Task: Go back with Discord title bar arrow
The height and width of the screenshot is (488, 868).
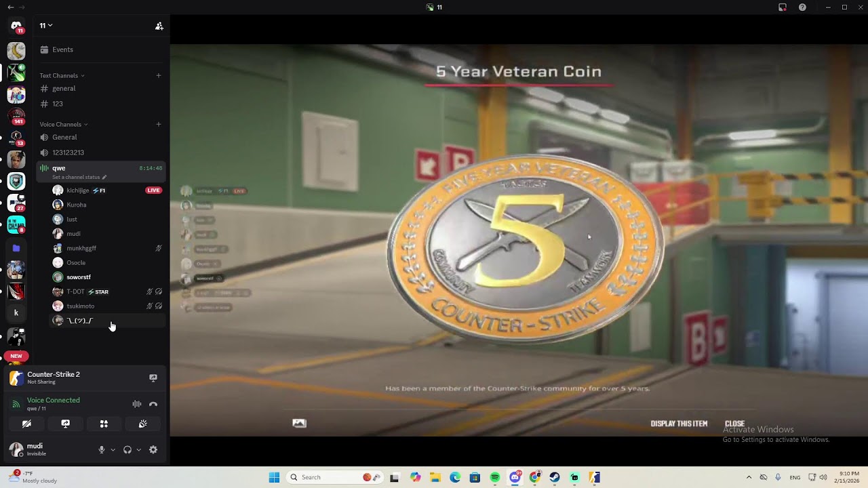Action: 10,7
